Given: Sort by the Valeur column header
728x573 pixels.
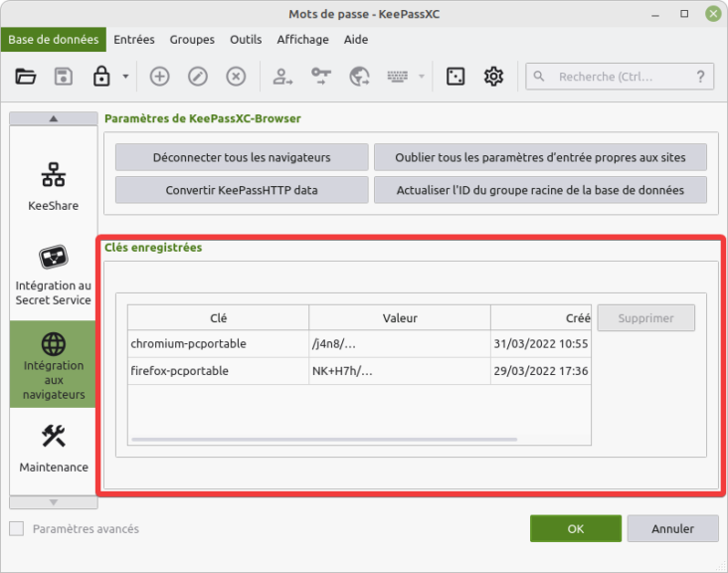Looking at the screenshot, I should 400,318.
